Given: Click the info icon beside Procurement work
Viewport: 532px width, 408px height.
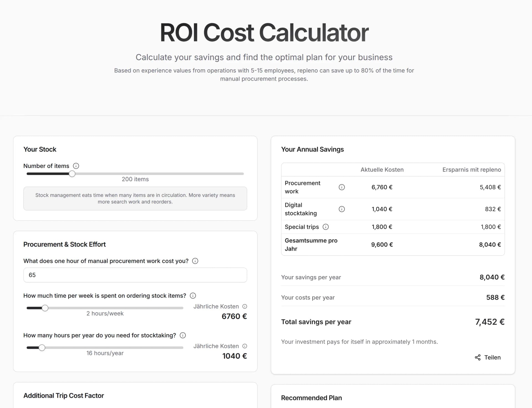Looking at the screenshot, I should (342, 187).
